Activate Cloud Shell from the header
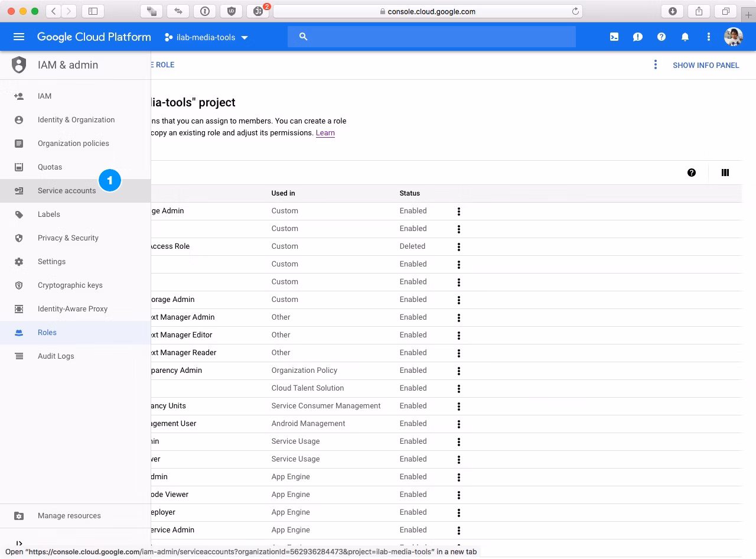The height and width of the screenshot is (559, 756). pyautogui.click(x=614, y=37)
